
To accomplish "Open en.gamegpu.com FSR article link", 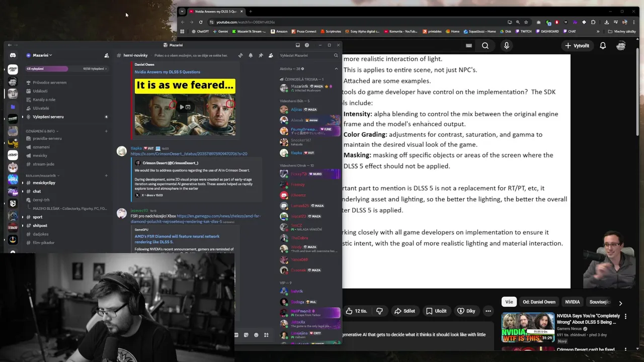I will (196, 218).
